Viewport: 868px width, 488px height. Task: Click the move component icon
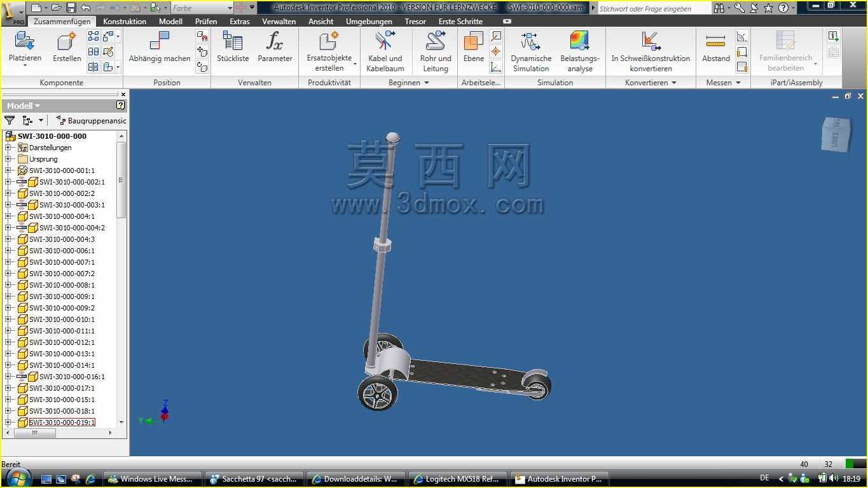(202, 52)
